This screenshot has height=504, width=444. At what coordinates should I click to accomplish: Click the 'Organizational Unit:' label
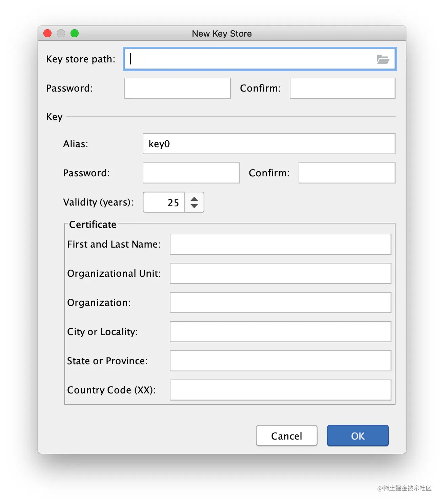(114, 274)
